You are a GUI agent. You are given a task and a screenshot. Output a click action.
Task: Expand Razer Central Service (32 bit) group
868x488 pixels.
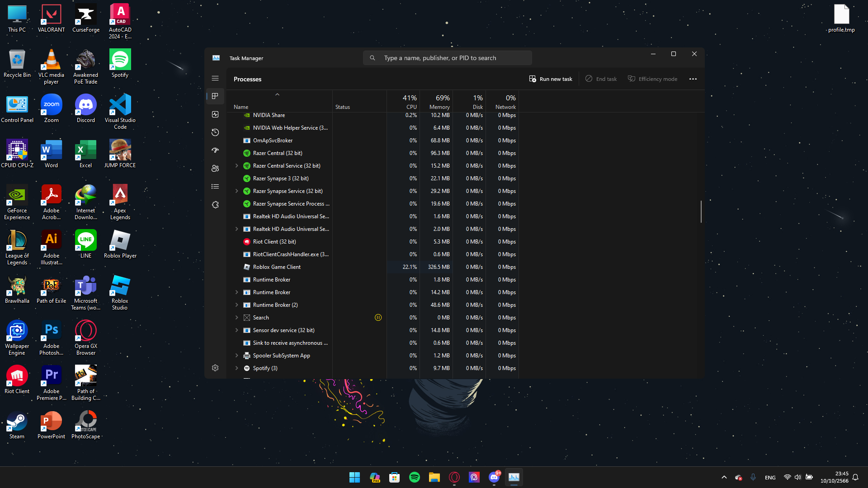click(x=236, y=166)
